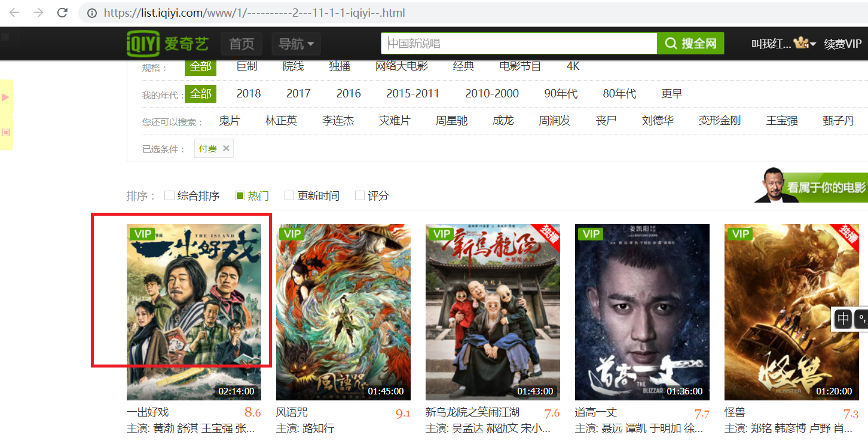Go to 首页 in top navigation
This screenshot has width=868, height=447.
tap(242, 44)
